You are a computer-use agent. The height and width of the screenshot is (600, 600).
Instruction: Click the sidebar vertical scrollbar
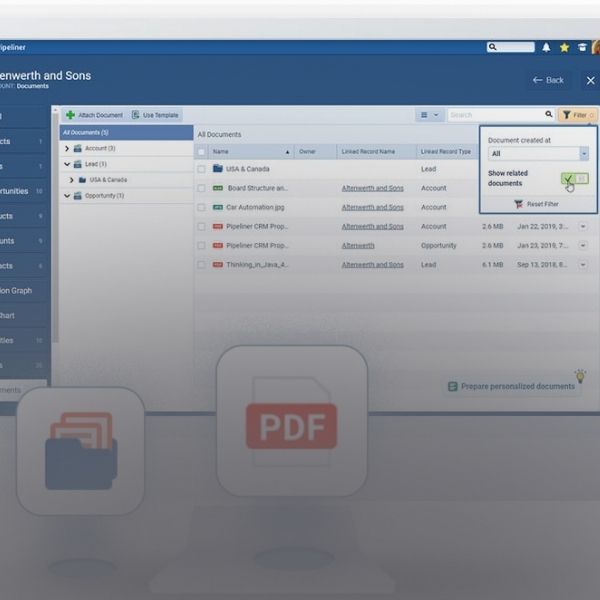[55, 226]
